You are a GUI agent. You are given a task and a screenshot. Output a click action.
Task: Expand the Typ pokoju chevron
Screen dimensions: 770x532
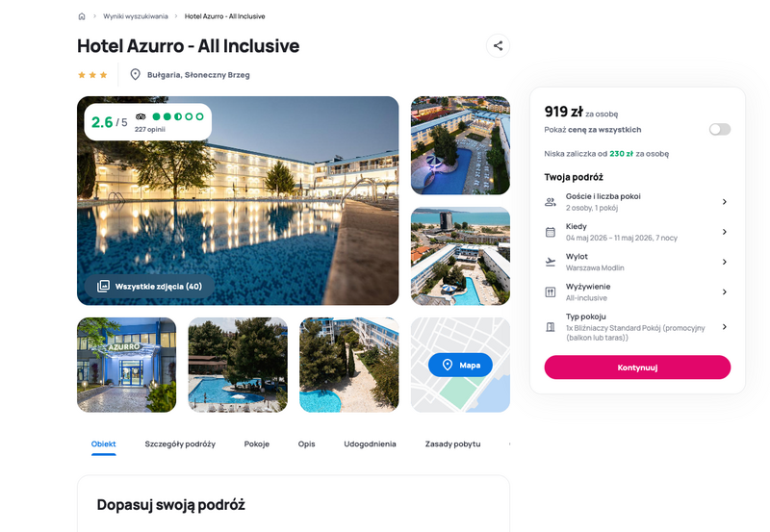pos(725,327)
